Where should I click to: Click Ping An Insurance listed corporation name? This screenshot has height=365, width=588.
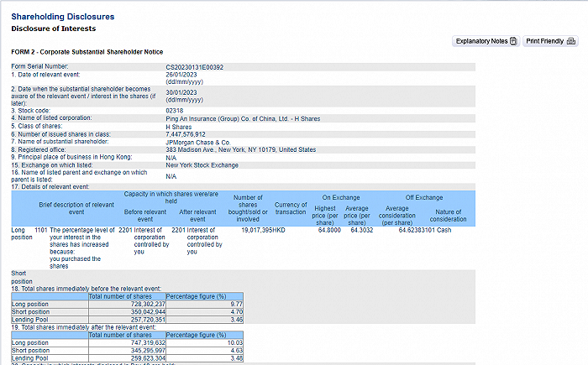pos(243,119)
